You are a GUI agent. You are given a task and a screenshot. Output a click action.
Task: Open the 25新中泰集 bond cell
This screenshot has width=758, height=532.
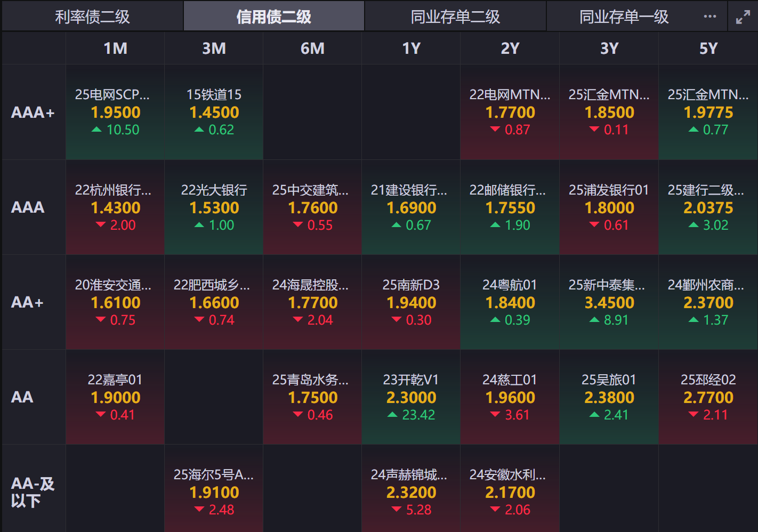tap(609, 302)
